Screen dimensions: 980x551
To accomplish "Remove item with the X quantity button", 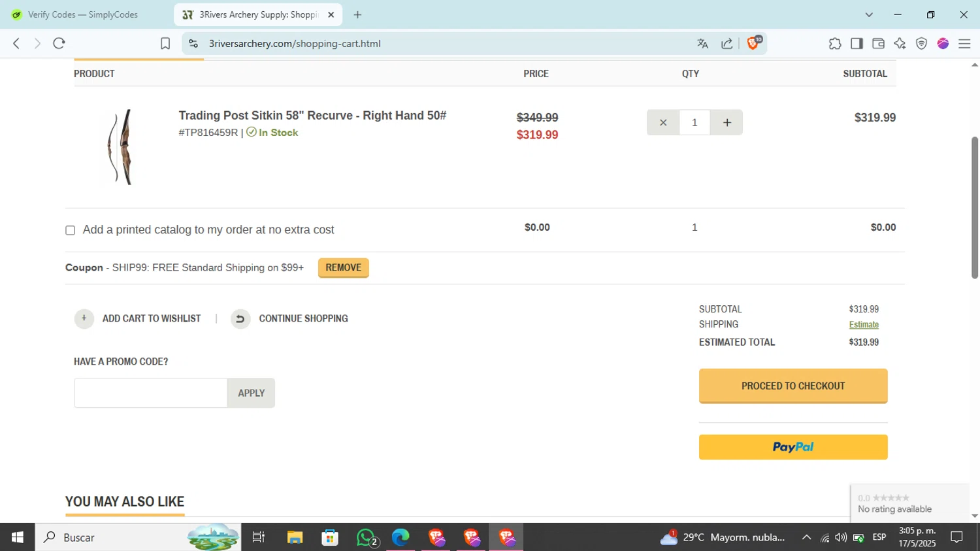I will [663, 122].
